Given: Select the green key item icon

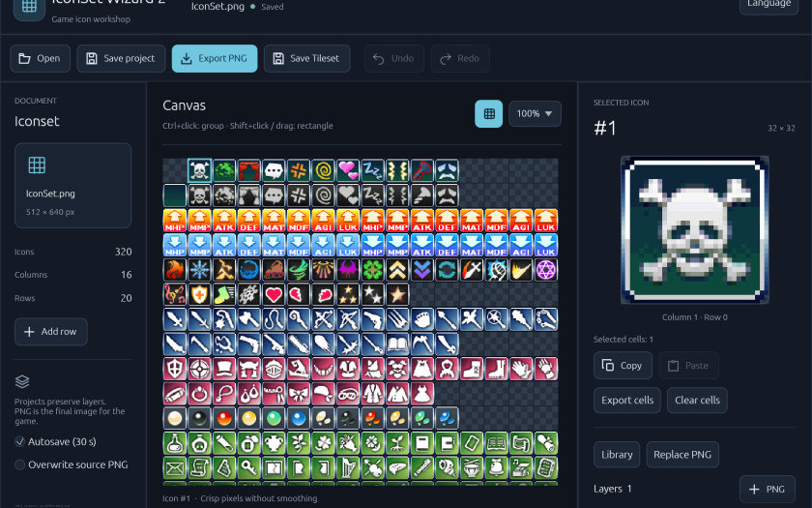Looking at the screenshot, I should coord(249,468).
